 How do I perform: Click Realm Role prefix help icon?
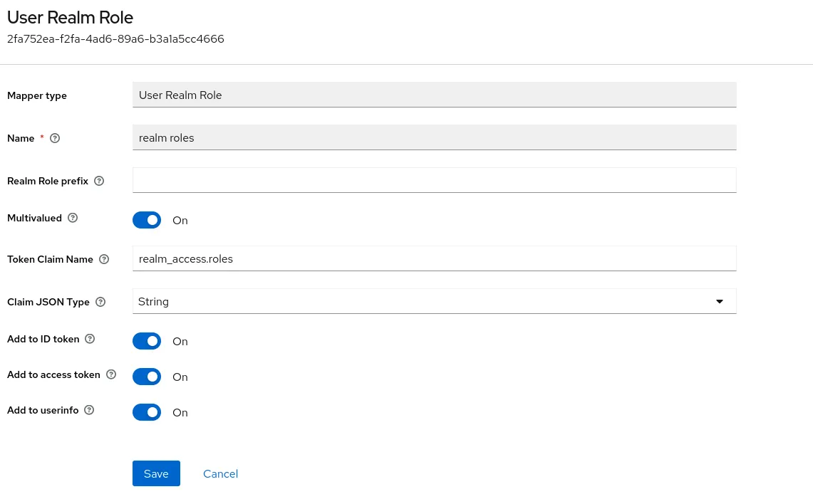tap(99, 181)
